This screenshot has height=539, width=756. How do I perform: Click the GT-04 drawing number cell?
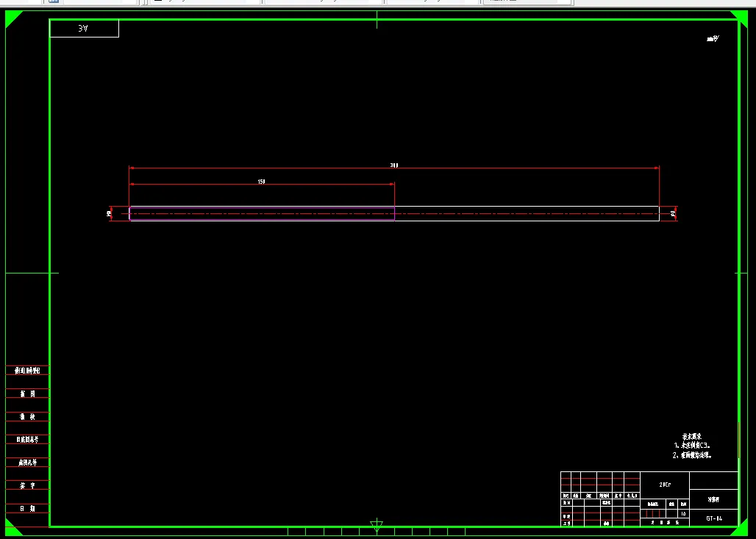tap(714, 518)
